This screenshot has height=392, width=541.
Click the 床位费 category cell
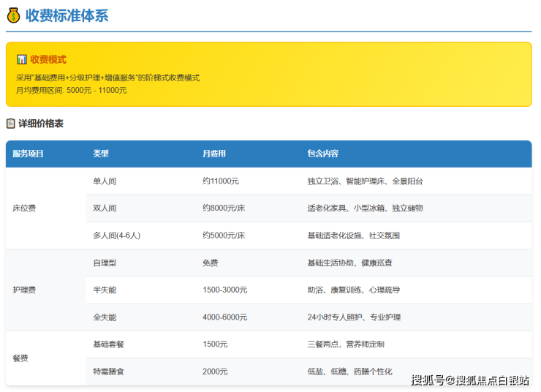[x=24, y=208]
